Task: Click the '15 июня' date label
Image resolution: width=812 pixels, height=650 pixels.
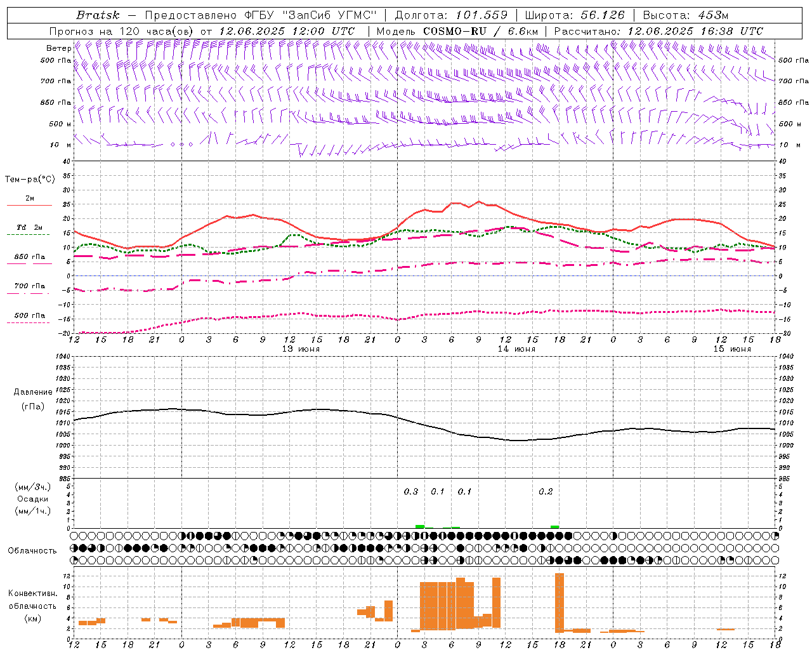Action: click(x=732, y=349)
